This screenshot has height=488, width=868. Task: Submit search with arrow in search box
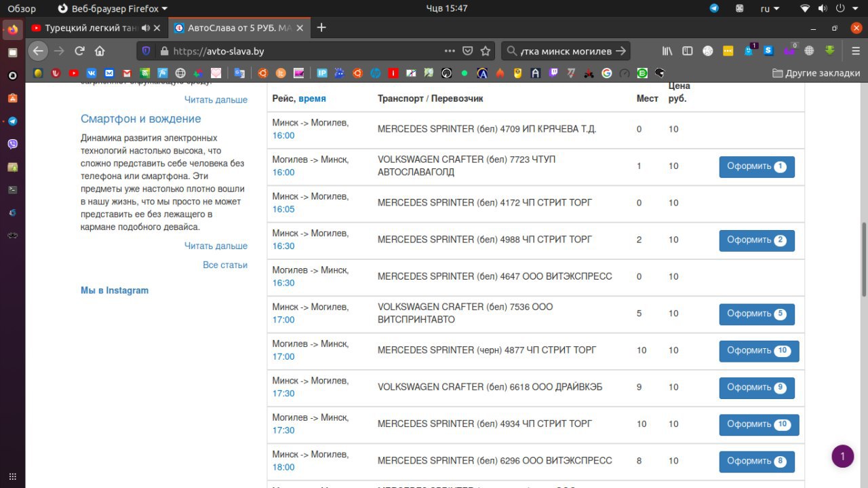tap(622, 51)
